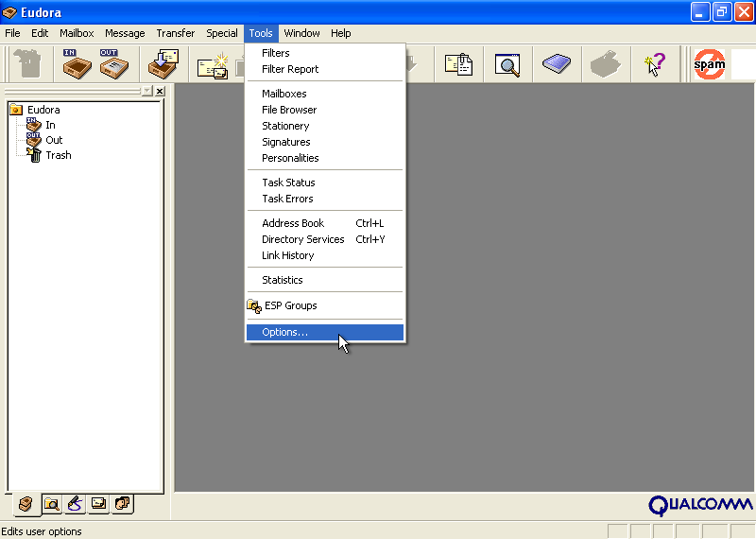Open the Out mailbox toolbar icon

click(x=114, y=63)
